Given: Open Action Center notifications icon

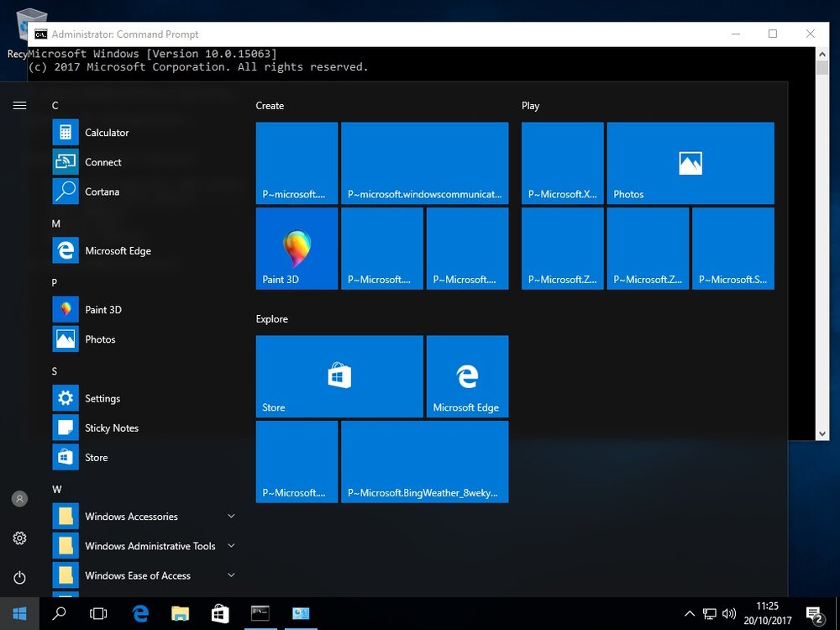Looking at the screenshot, I should 815,615.
